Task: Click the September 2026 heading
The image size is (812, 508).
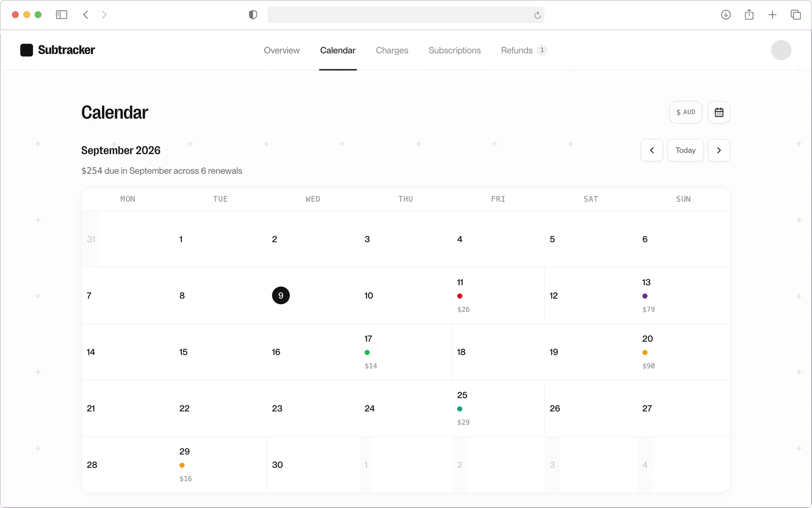Action: (x=121, y=150)
